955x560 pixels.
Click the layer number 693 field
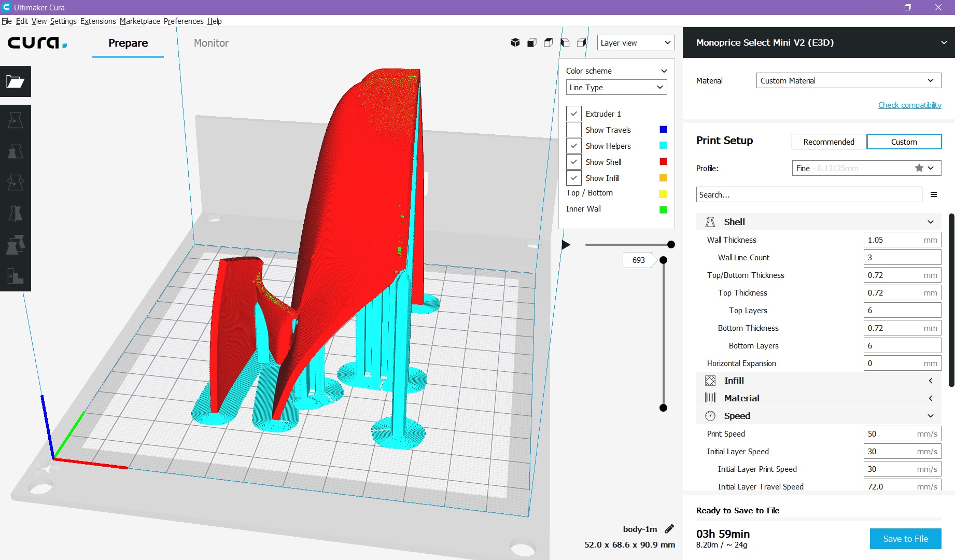tap(638, 260)
